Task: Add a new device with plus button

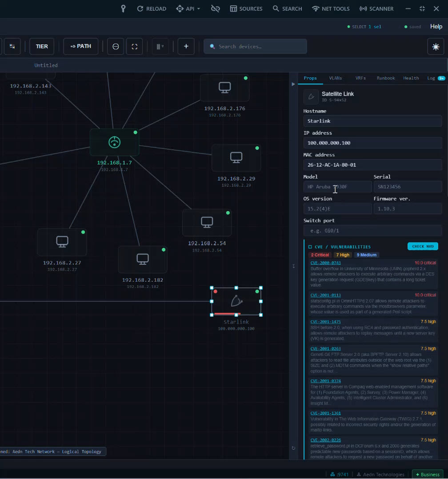Action: coord(186,46)
